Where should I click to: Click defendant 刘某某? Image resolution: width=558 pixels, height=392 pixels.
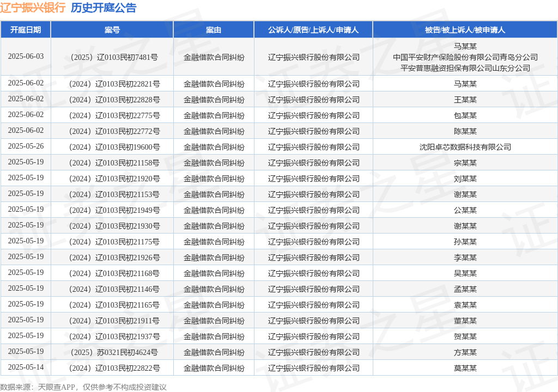click(x=465, y=179)
